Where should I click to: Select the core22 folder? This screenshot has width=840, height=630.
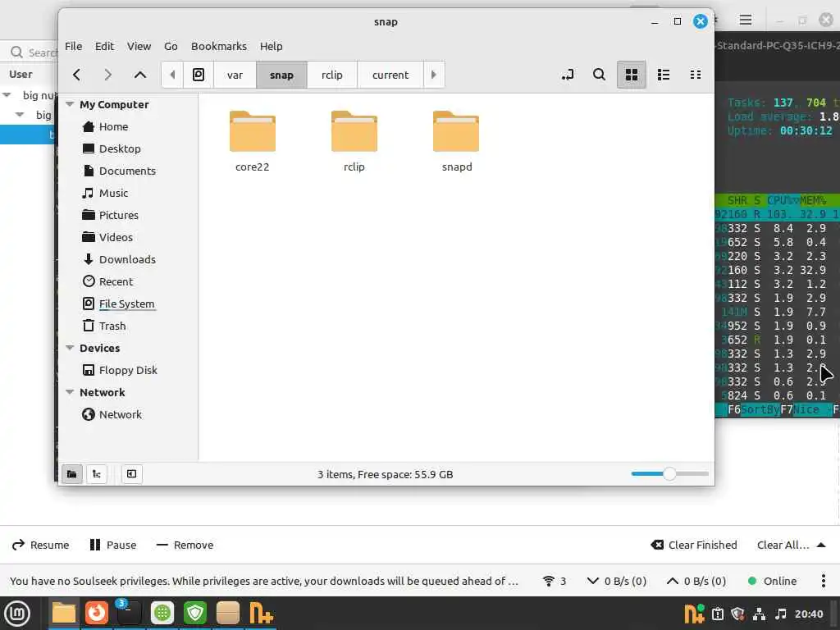pyautogui.click(x=253, y=141)
